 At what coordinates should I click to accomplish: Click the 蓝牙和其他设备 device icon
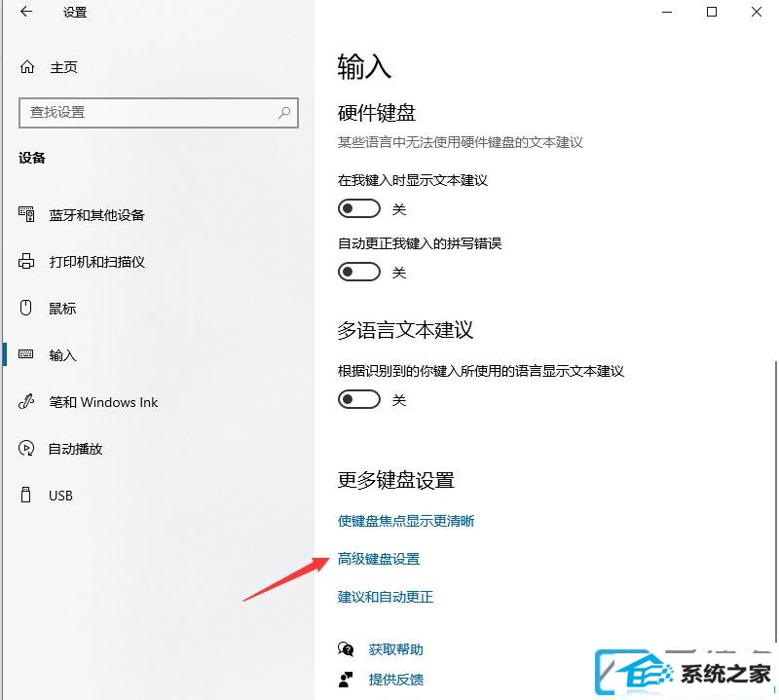[x=26, y=214]
